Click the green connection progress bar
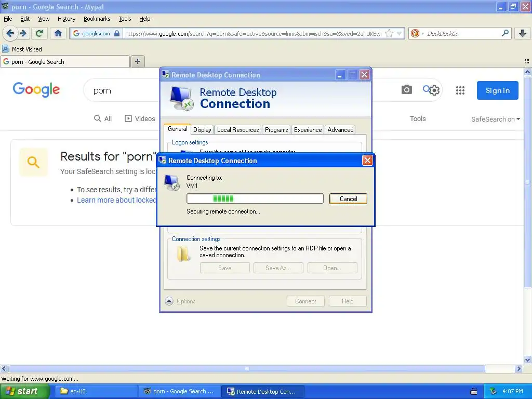Viewport: 532px width, 399px height. (x=255, y=198)
